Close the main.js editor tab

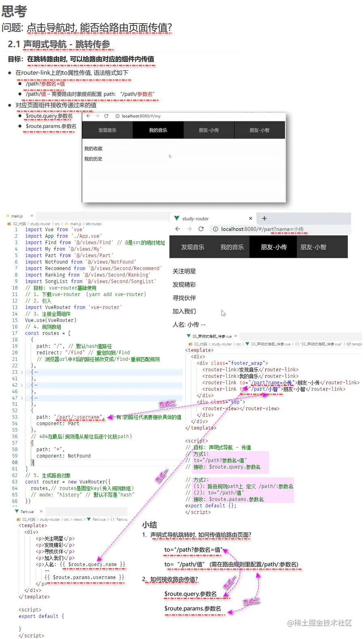(32, 216)
